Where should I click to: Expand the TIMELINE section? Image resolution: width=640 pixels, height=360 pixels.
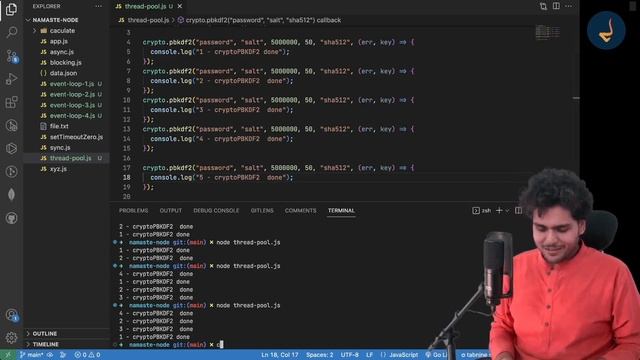click(x=45, y=344)
